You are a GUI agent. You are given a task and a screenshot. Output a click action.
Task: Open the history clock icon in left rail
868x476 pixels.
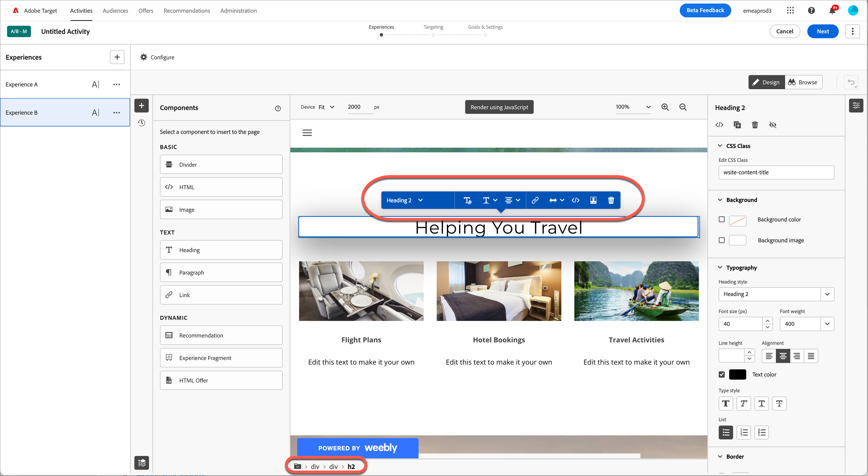141,123
